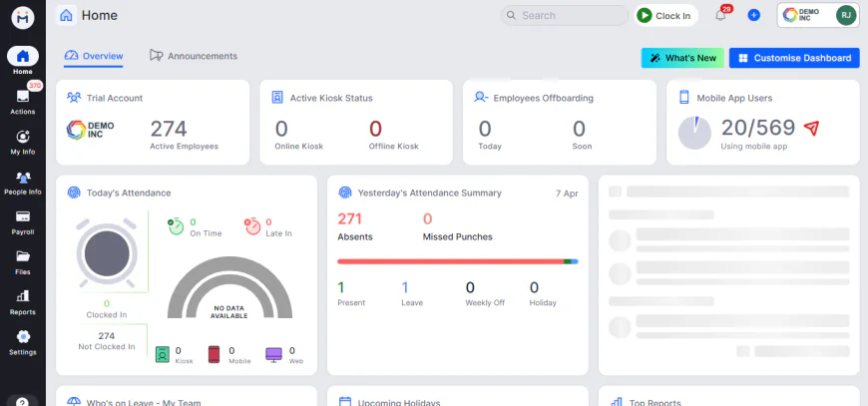Select the Overview tab

click(x=94, y=56)
